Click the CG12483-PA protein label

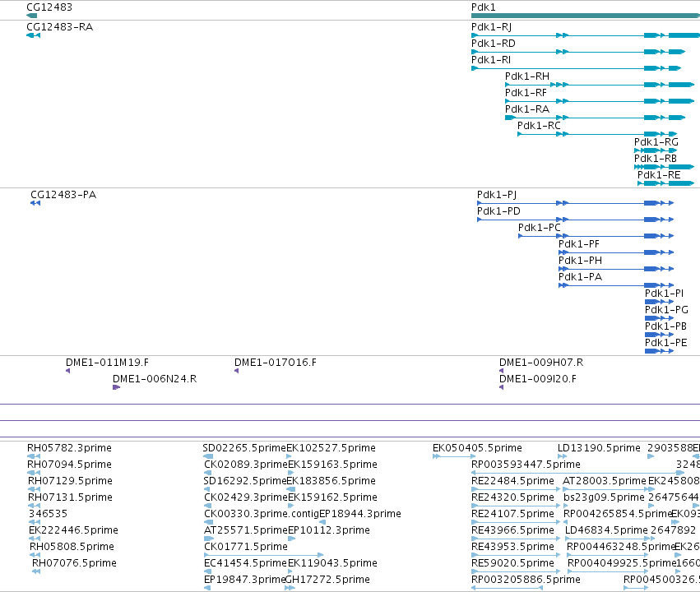pyautogui.click(x=63, y=195)
